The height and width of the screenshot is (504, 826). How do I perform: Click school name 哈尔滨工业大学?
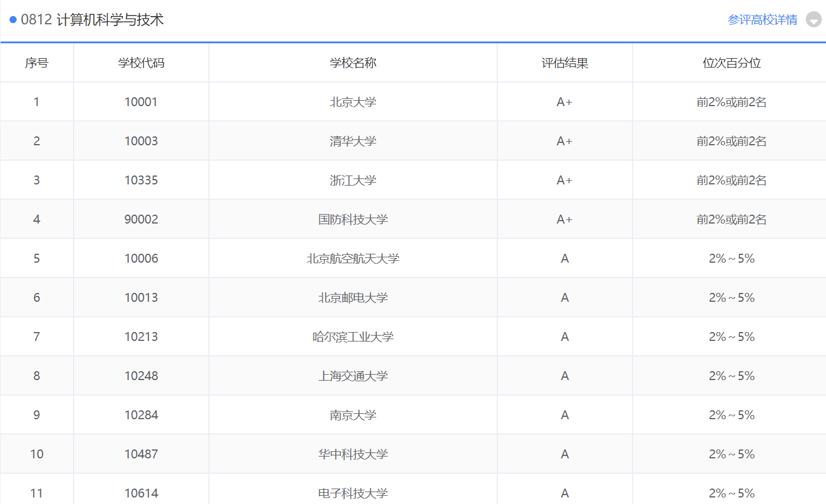[353, 337]
